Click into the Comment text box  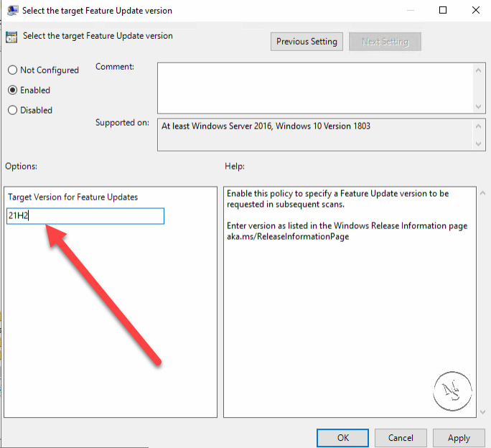[316, 88]
